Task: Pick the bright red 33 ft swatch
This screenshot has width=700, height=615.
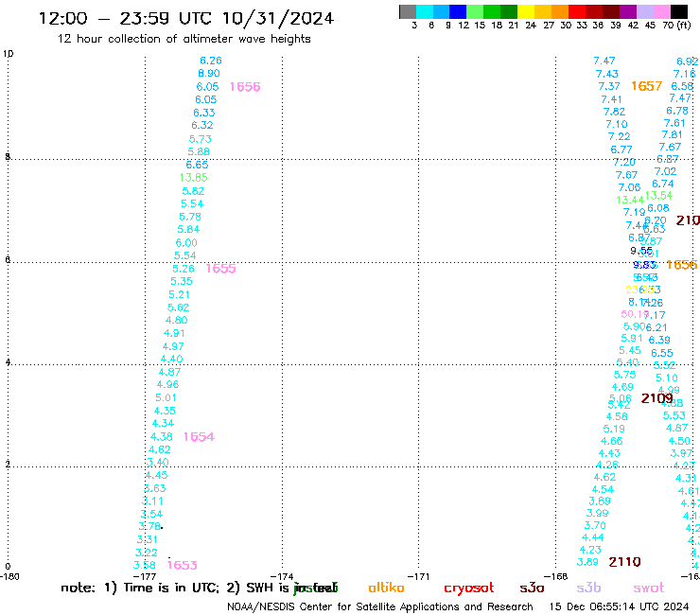Action: [577, 11]
